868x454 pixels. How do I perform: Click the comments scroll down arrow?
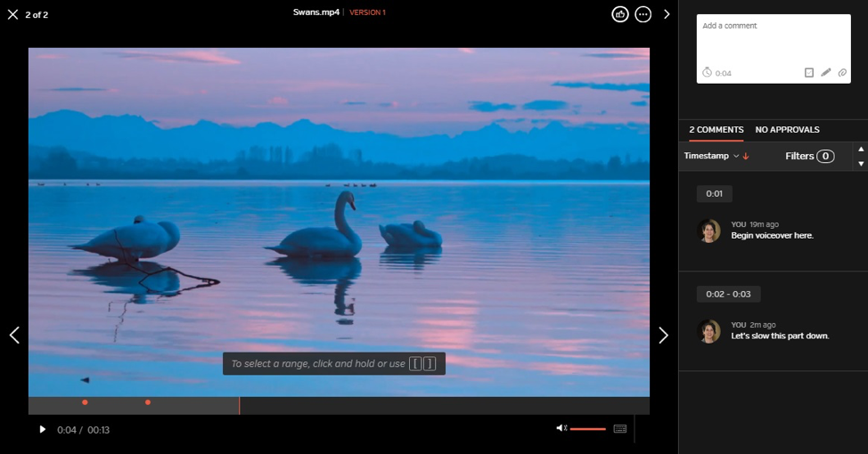coord(861,164)
